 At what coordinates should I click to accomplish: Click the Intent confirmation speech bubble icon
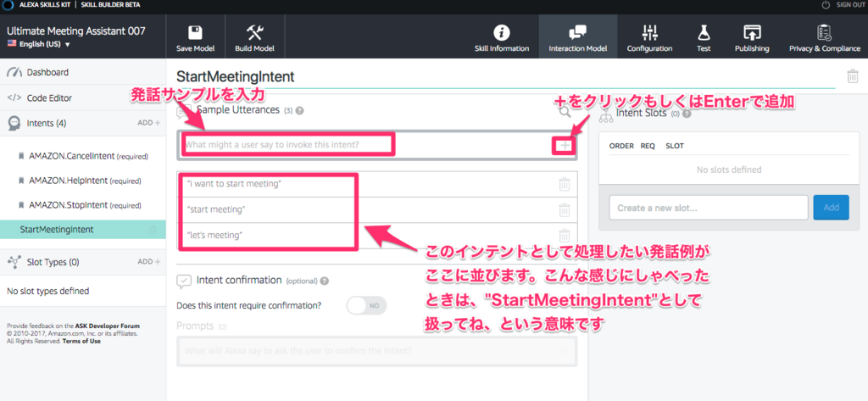(x=184, y=281)
